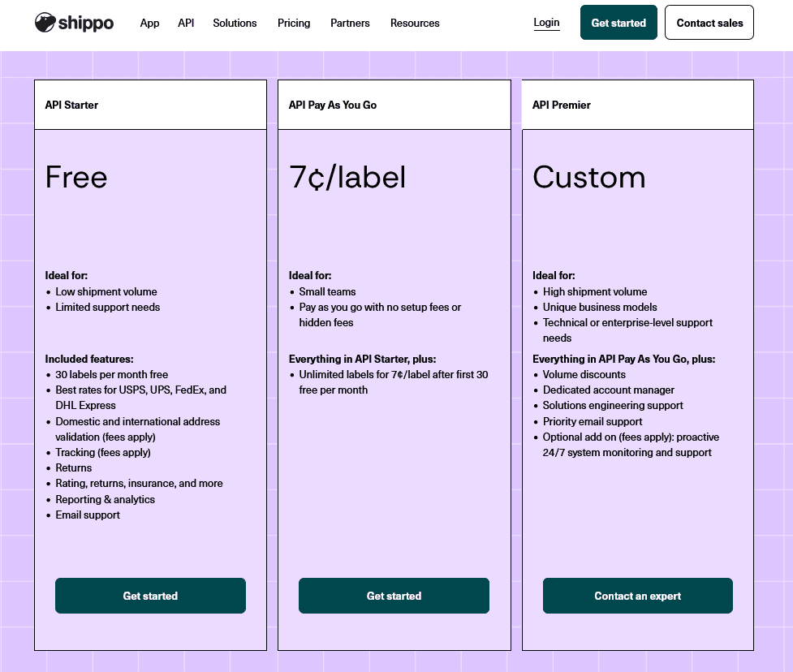Screen dimensions: 793x672
Task: Click the Contact an expert button
Action: (638, 596)
